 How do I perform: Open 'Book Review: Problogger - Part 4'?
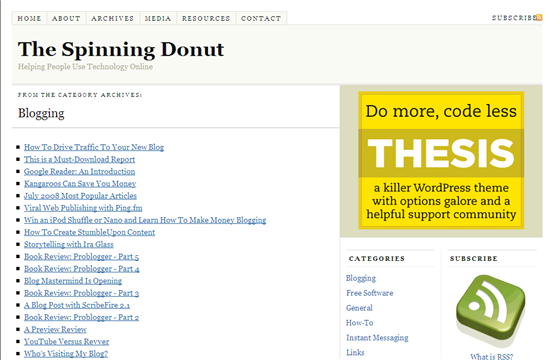click(81, 268)
